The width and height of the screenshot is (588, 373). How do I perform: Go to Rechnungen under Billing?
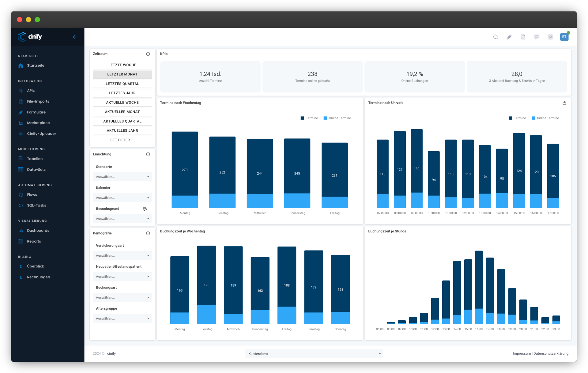(38, 277)
